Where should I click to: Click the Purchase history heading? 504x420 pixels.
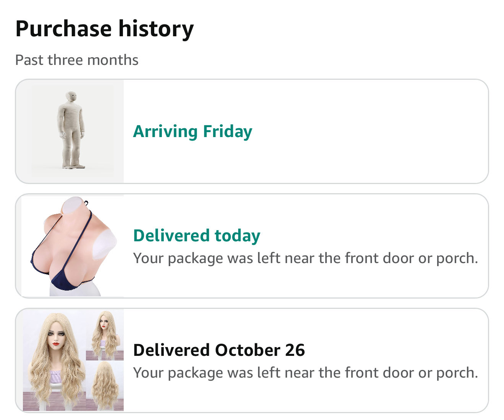[x=105, y=29]
